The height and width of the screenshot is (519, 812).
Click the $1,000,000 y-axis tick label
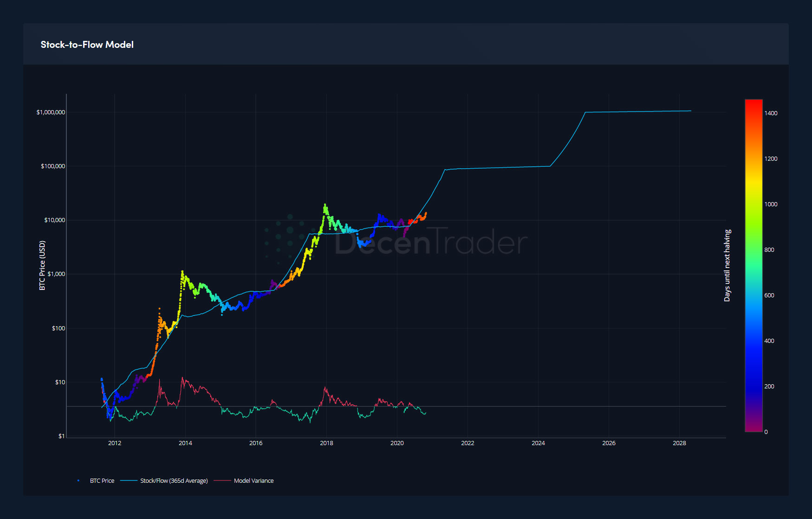51,112
